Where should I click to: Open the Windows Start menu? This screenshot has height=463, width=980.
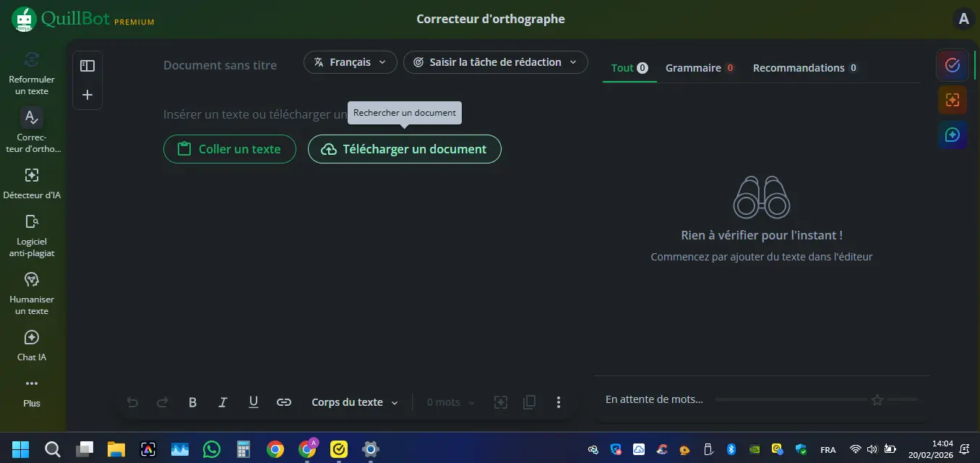(x=21, y=449)
